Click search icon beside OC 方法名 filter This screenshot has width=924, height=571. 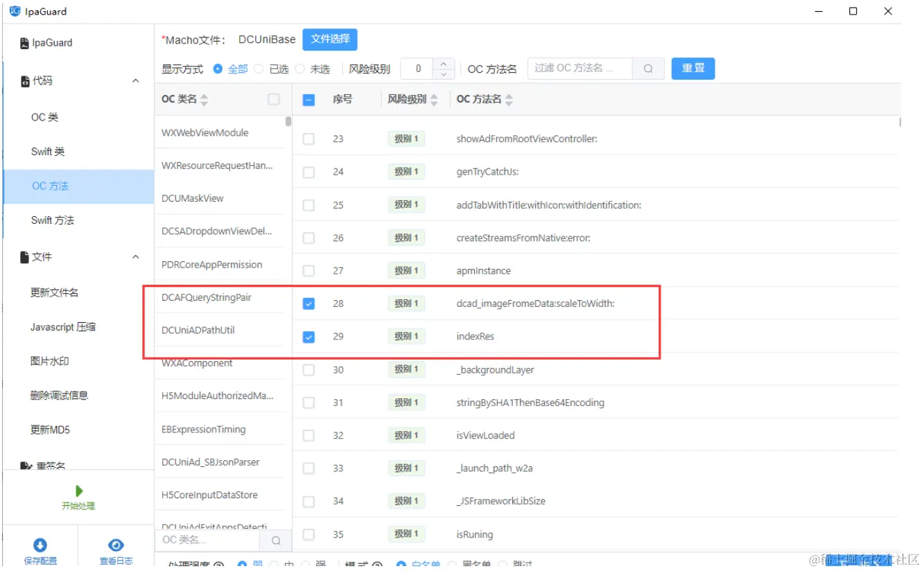pyautogui.click(x=648, y=69)
